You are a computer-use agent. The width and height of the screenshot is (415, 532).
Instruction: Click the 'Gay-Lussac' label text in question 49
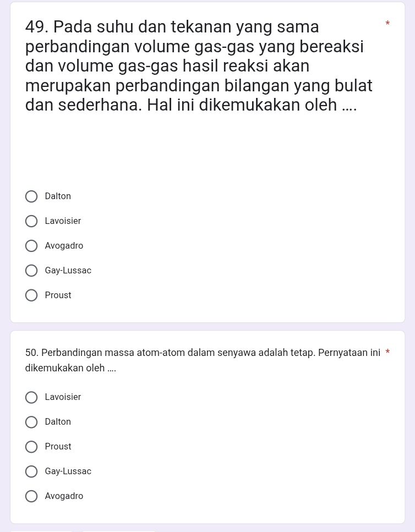click(68, 271)
